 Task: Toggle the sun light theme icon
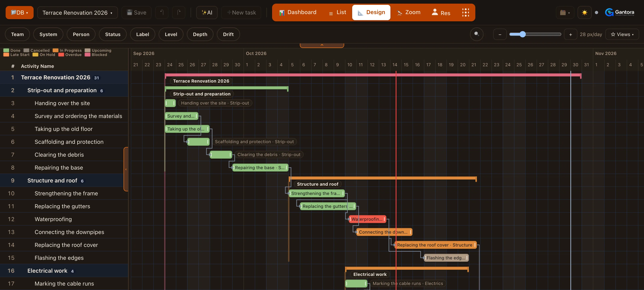(584, 12)
